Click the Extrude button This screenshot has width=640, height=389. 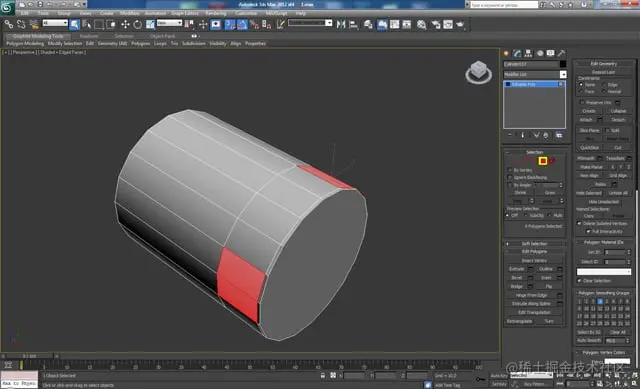tap(516, 269)
